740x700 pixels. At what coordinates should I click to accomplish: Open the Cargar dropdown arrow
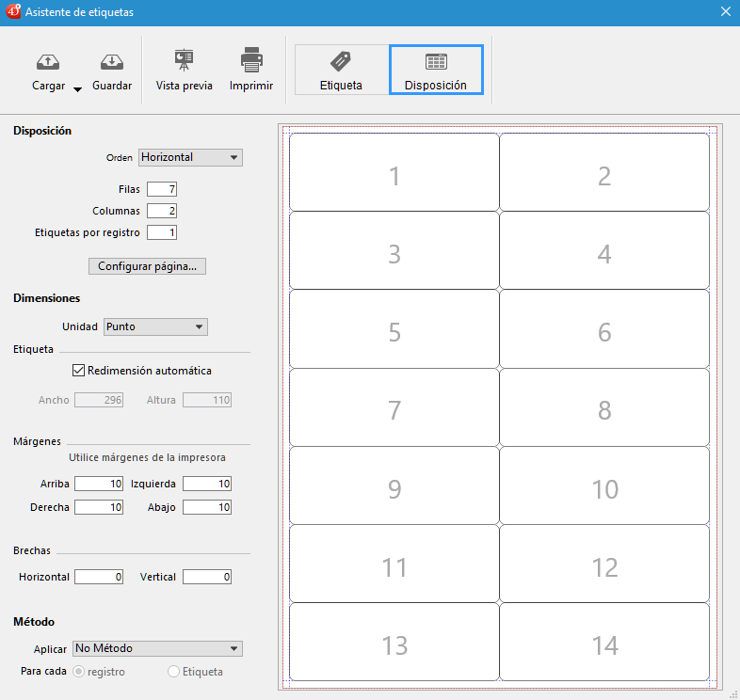click(77, 89)
